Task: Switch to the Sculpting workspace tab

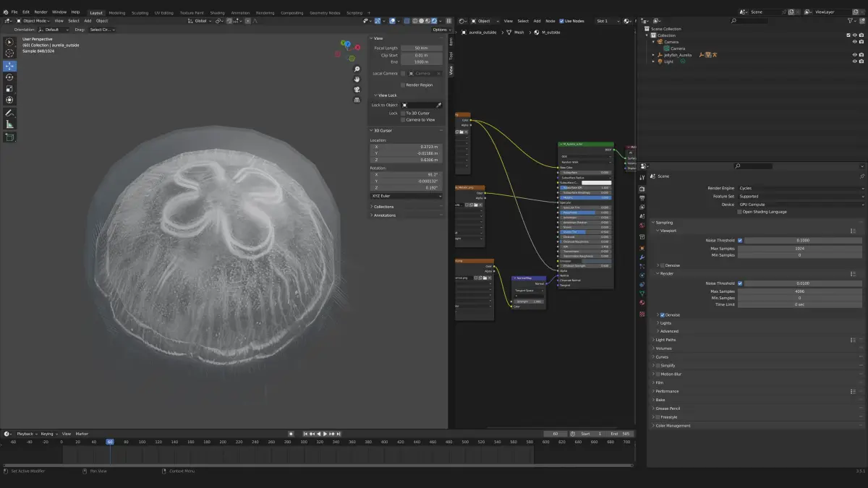Action: click(140, 12)
